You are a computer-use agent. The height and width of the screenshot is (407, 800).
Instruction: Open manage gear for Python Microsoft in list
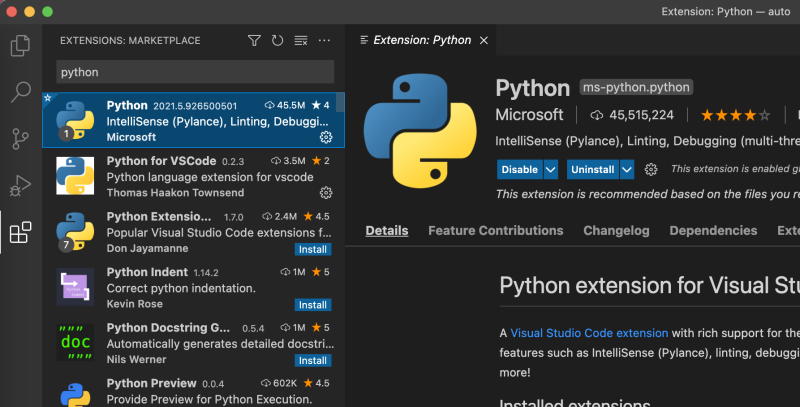tap(326, 137)
